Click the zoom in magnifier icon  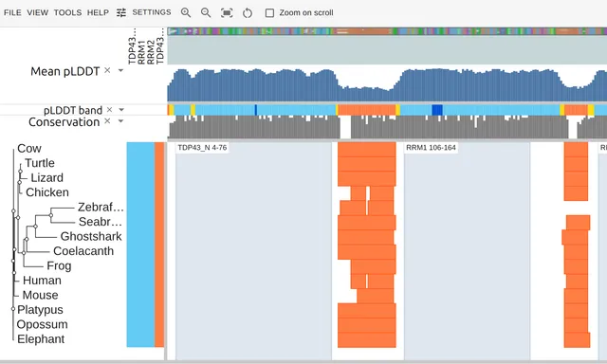(x=186, y=12)
